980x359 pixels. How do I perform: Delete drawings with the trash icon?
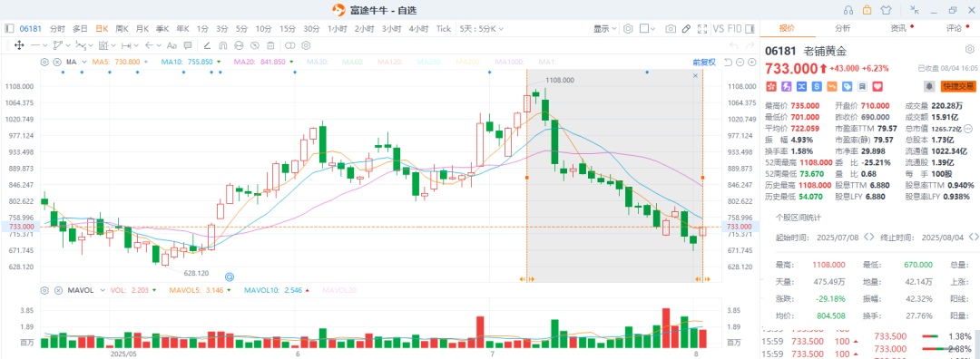pyautogui.click(x=270, y=45)
